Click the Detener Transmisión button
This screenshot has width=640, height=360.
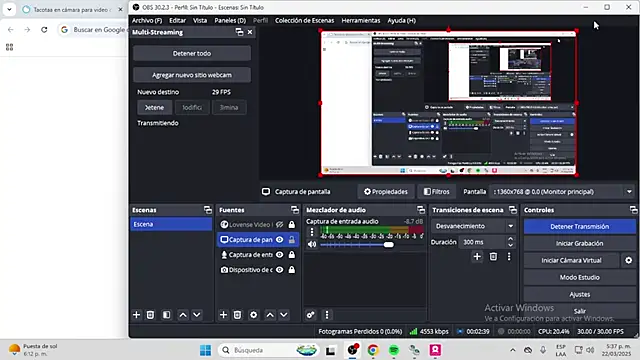pyautogui.click(x=580, y=227)
